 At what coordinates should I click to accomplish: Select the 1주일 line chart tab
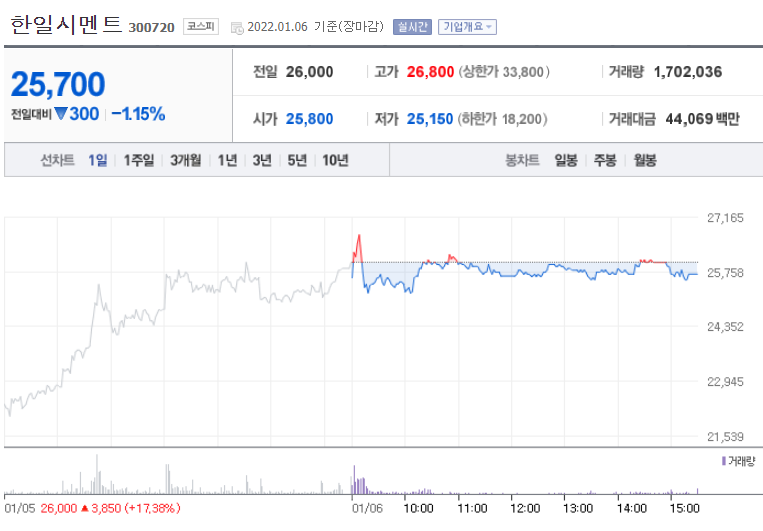pos(139,160)
